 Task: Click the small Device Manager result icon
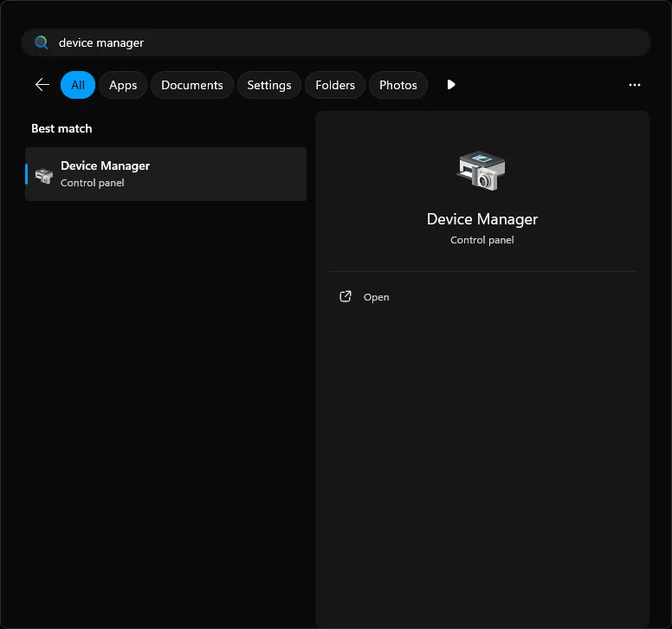[x=43, y=175]
